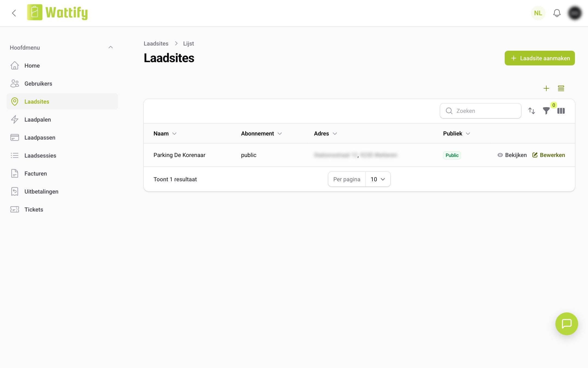The image size is (588, 368).
Task: Click the Toont 1 resultaat text
Action: tap(175, 179)
